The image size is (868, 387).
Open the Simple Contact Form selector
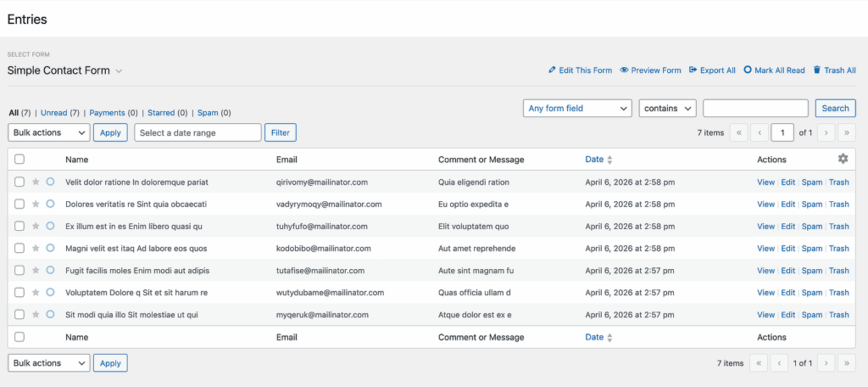click(64, 70)
